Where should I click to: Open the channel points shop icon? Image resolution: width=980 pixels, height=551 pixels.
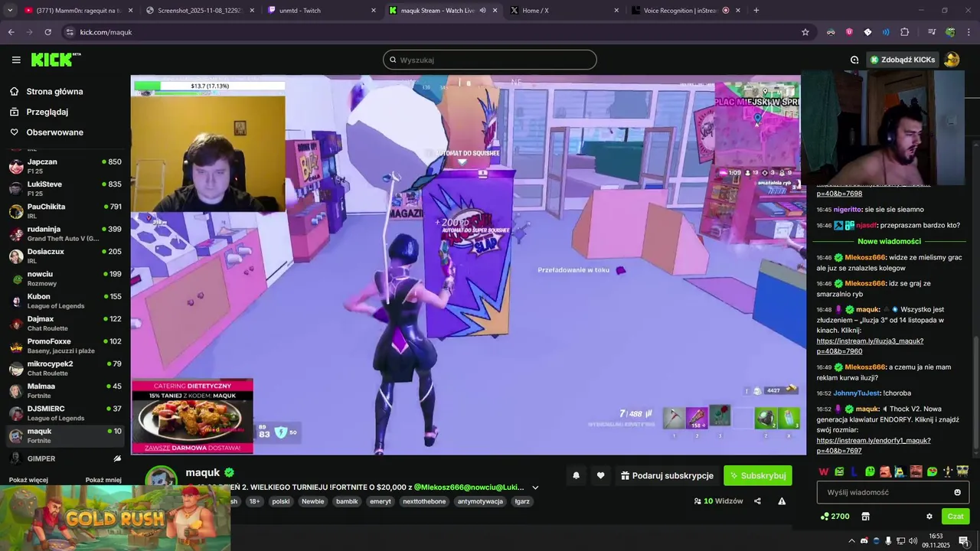coord(865,517)
